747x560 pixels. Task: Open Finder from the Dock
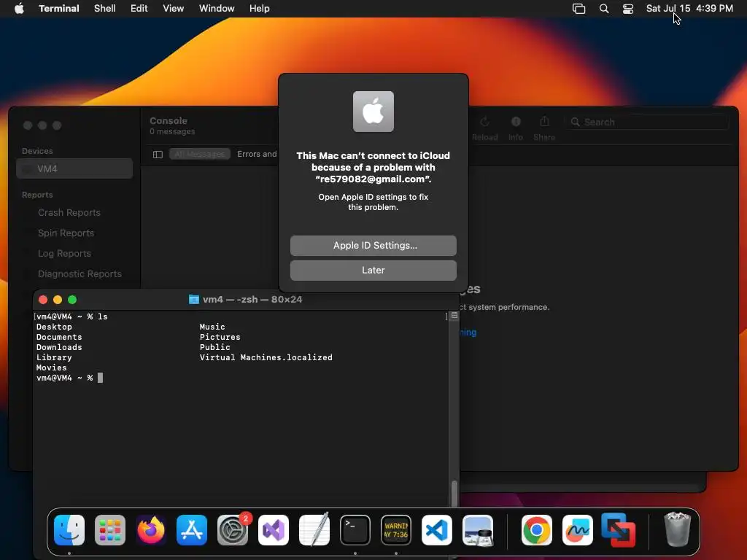click(x=69, y=530)
